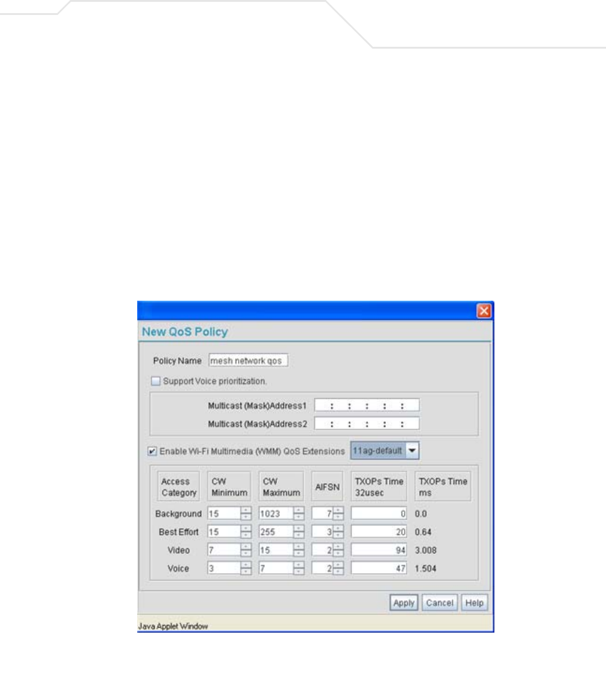The width and height of the screenshot is (606, 700).
Task: Adjust the Background CW Maximum spinner
Action: pos(299,513)
